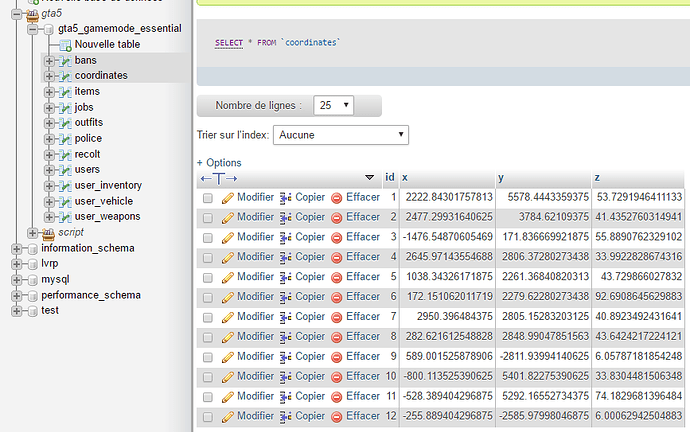Click the bans table icon

point(65,61)
